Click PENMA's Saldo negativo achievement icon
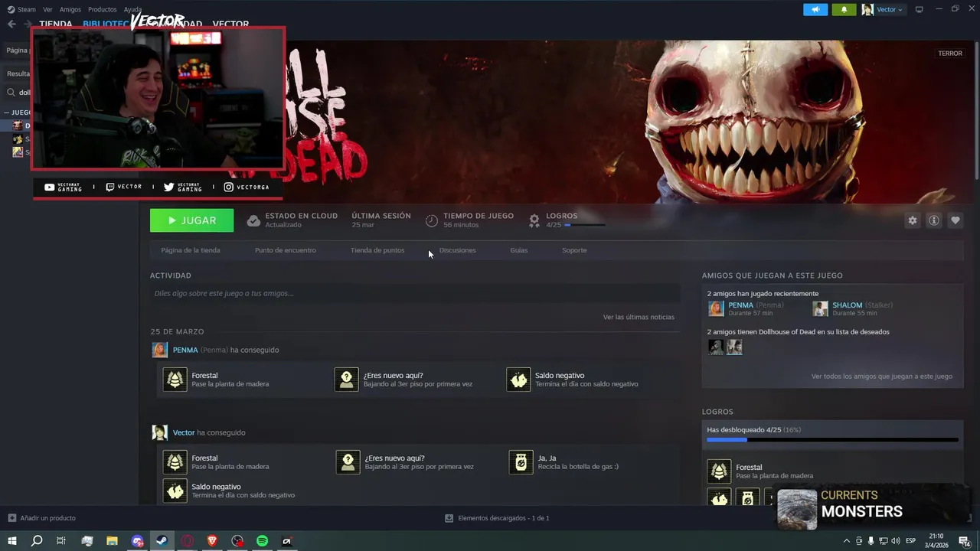 (x=518, y=380)
